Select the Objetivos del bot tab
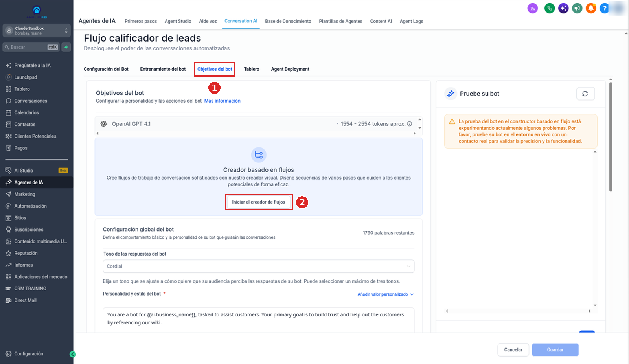629x364 pixels. pos(215,69)
